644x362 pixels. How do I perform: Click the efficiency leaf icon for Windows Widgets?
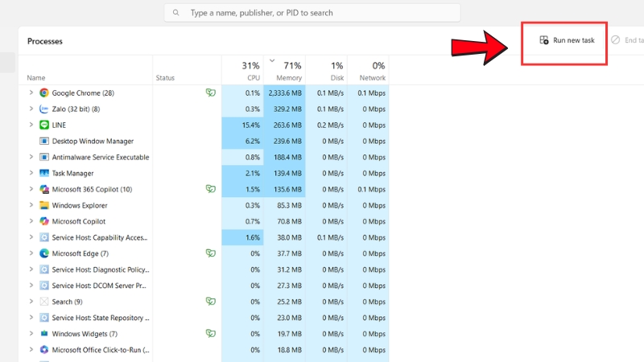[211, 333]
